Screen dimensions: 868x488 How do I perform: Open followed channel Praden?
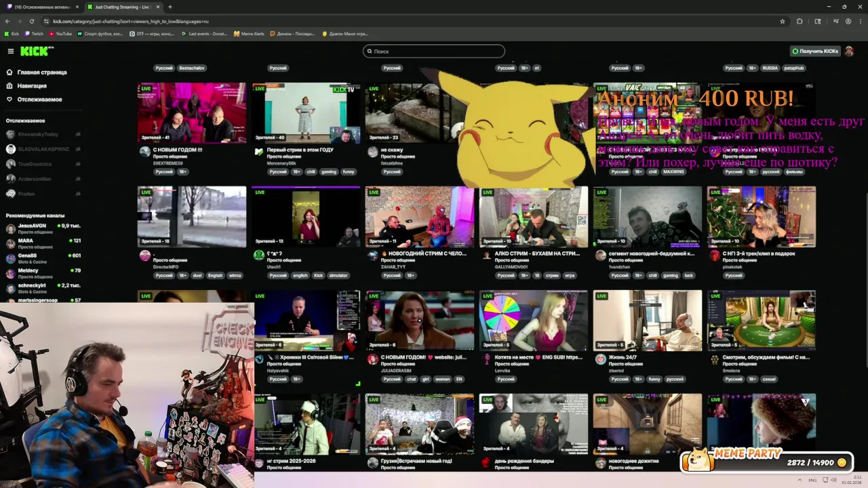[42, 194]
